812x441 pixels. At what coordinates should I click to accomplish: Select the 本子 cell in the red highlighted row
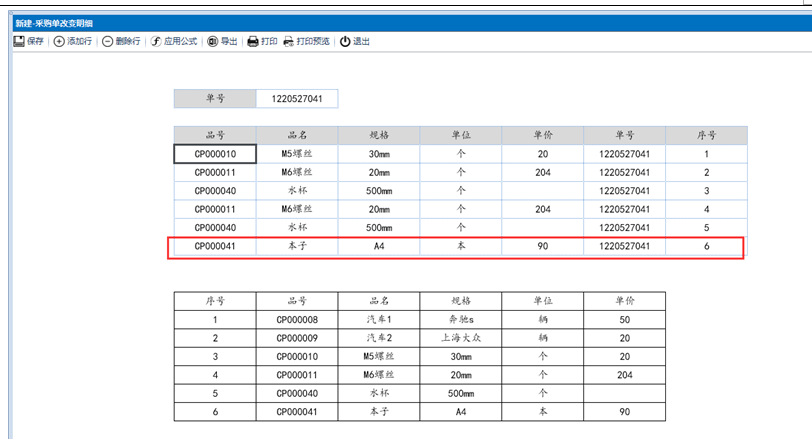point(297,246)
